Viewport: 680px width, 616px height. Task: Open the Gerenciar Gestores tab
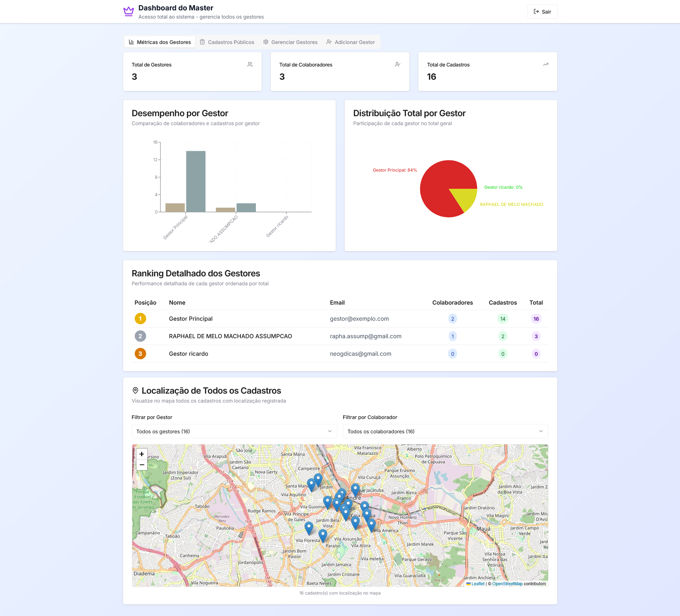tap(290, 42)
